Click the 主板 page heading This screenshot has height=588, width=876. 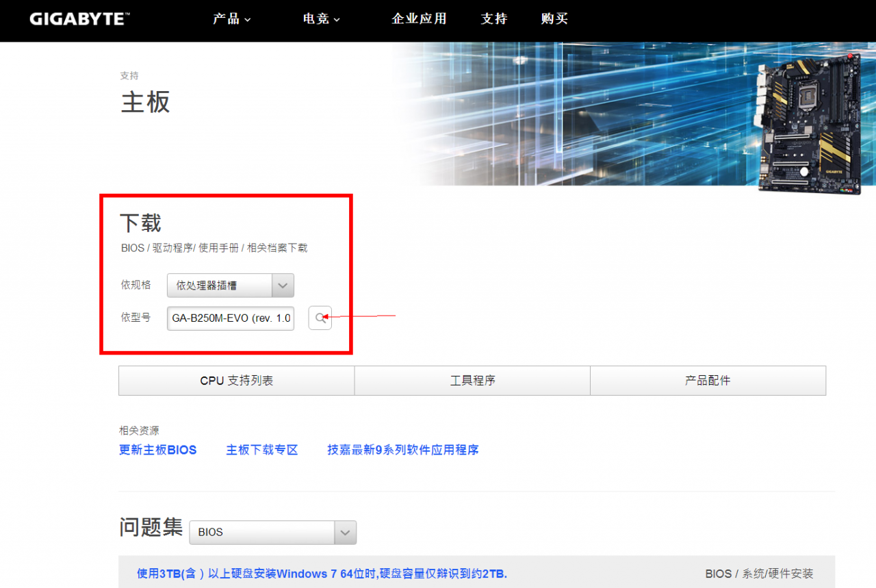145,102
